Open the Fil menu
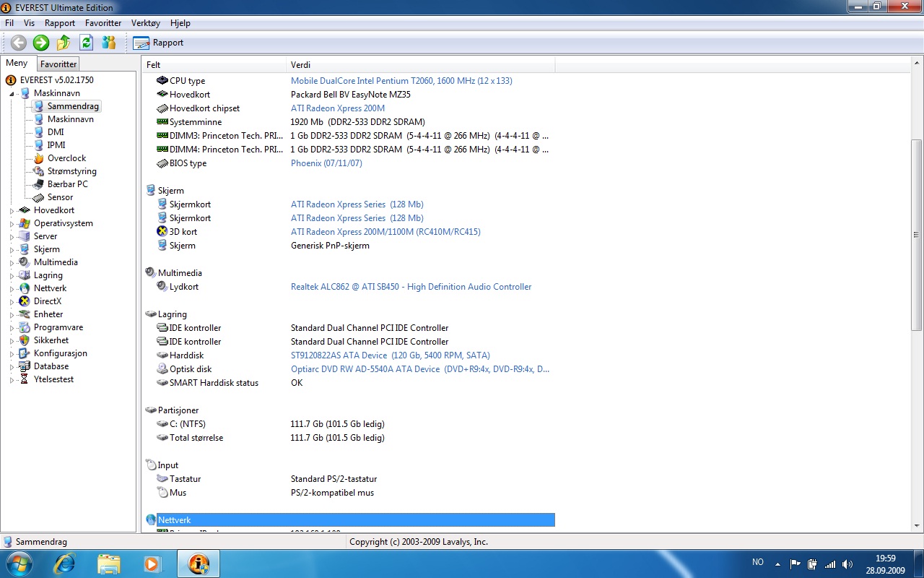 pyautogui.click(x=9, y=23)
